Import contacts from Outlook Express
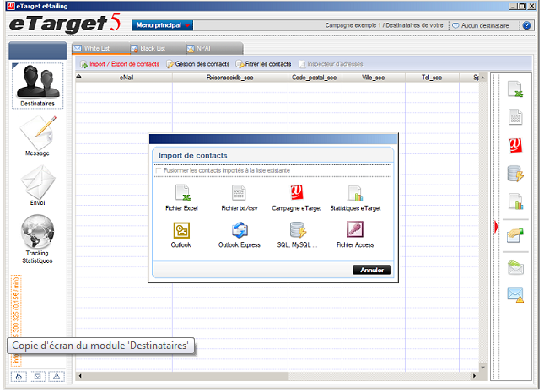Viewport: 544px width, 392px height. click(239, 231)
